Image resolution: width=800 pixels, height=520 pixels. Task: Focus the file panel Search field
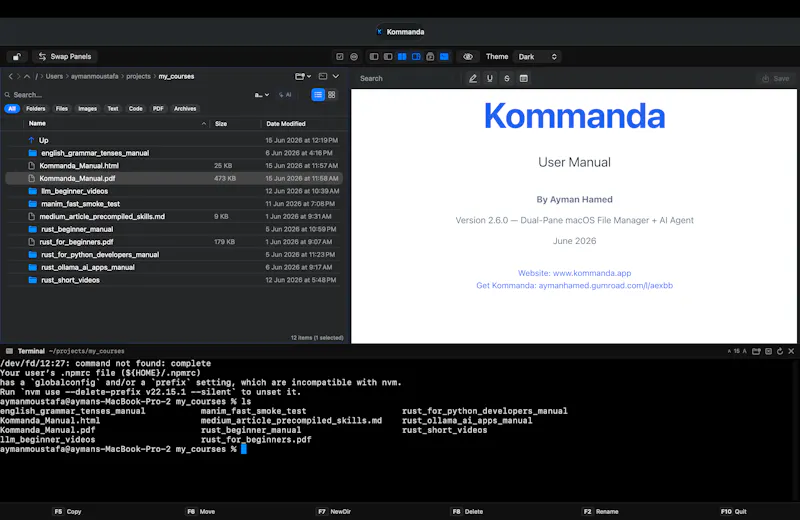[128, 95]
